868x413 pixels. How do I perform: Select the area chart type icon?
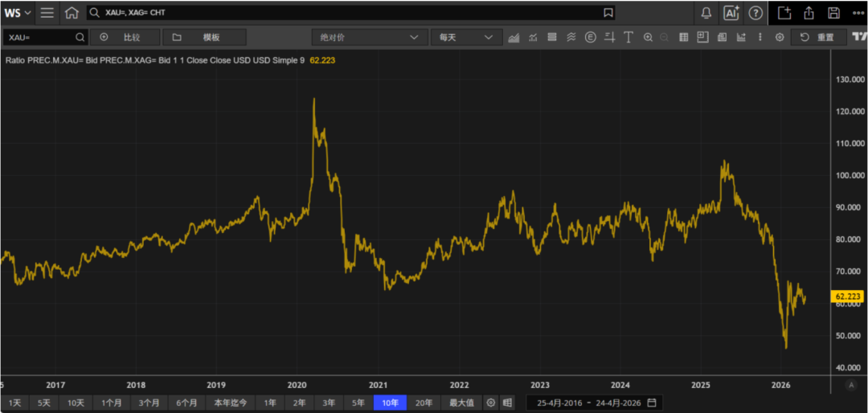tap(514, 38)
